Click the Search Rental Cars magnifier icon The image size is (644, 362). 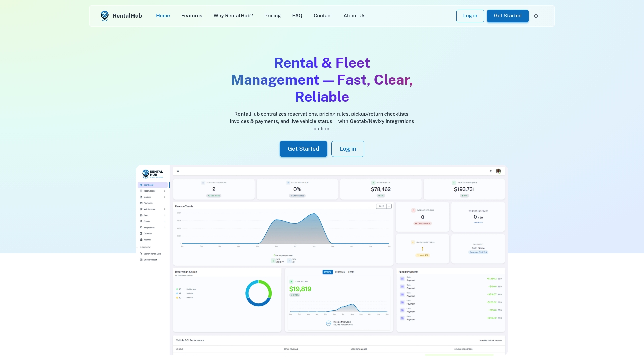pyautogui.click(x=141, y=254)
